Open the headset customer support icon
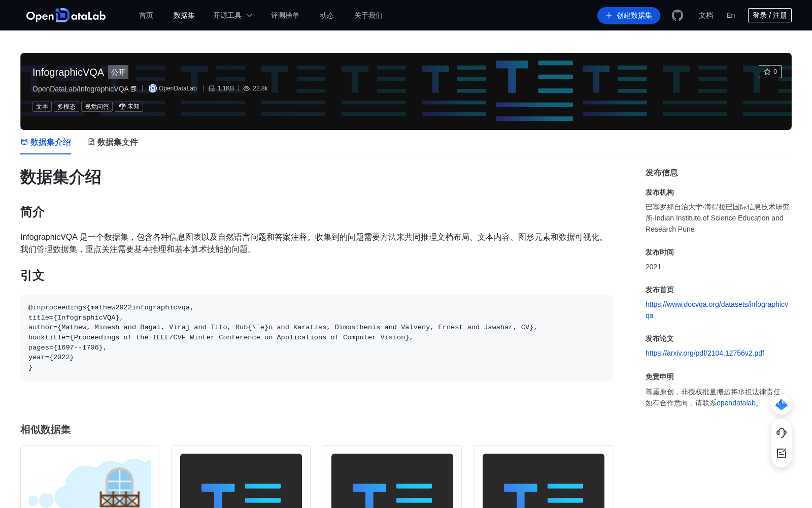The width and height of the screenshot is (812, 508). [x=782, y=432]
